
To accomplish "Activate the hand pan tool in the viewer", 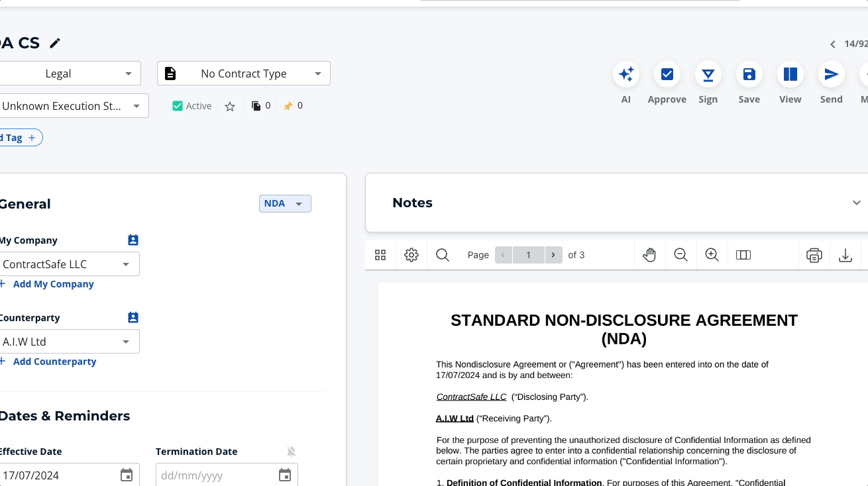I will [649, 254].
